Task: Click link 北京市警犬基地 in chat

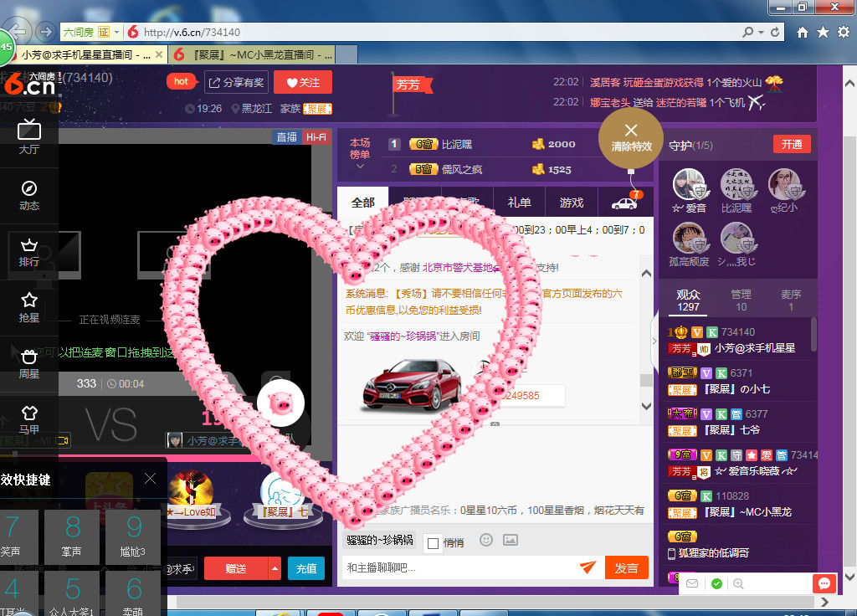Action: pos(459,267)
